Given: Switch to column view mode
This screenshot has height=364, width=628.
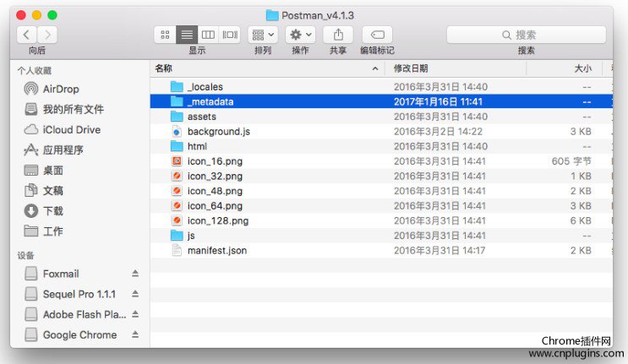Looking at the screenshot, I should 208,35.
